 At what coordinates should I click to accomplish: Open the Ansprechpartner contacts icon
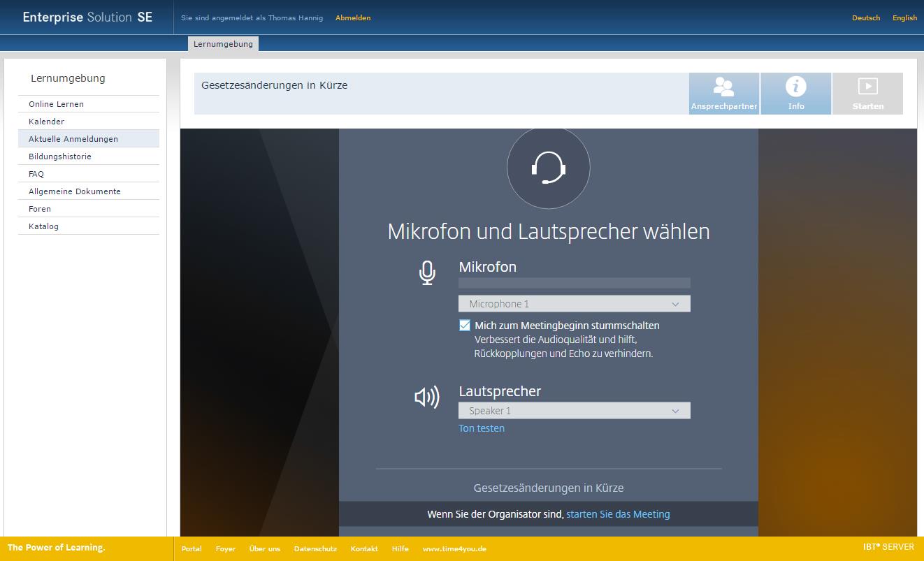tap(724, 94)
